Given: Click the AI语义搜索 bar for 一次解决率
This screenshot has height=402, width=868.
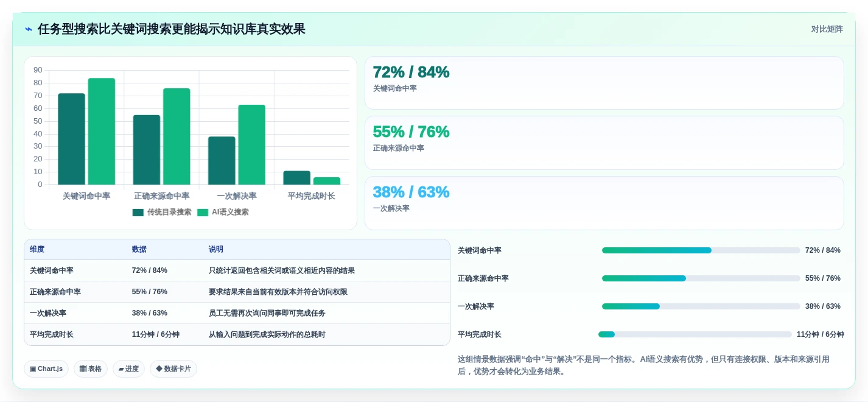Looking at the screenshot, I should 251,144.
